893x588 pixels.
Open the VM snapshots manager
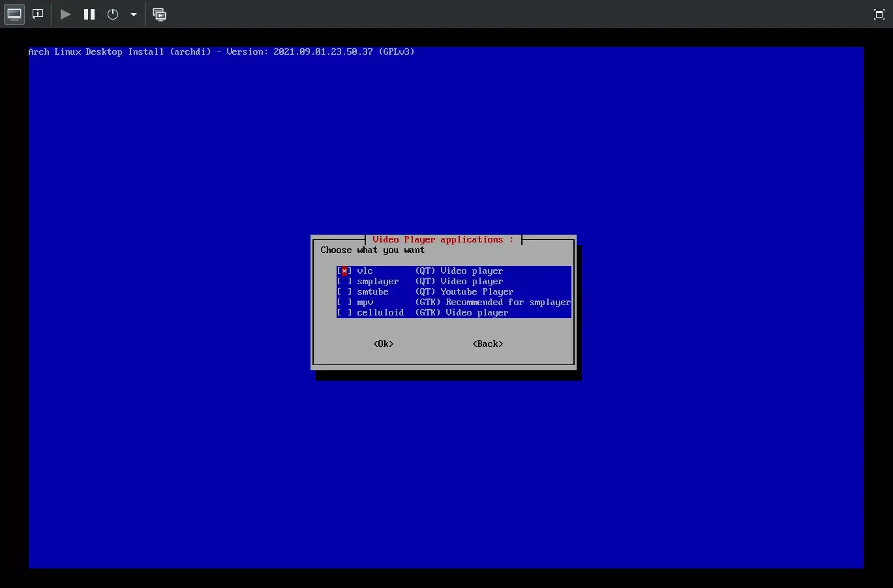(159, 14)
